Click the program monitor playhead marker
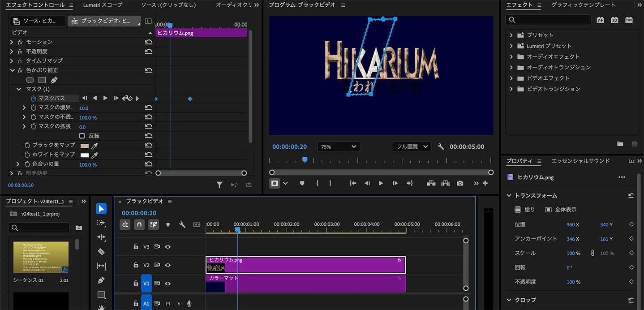The height and width of the screenshot is (310, 644). coord(305,159)
